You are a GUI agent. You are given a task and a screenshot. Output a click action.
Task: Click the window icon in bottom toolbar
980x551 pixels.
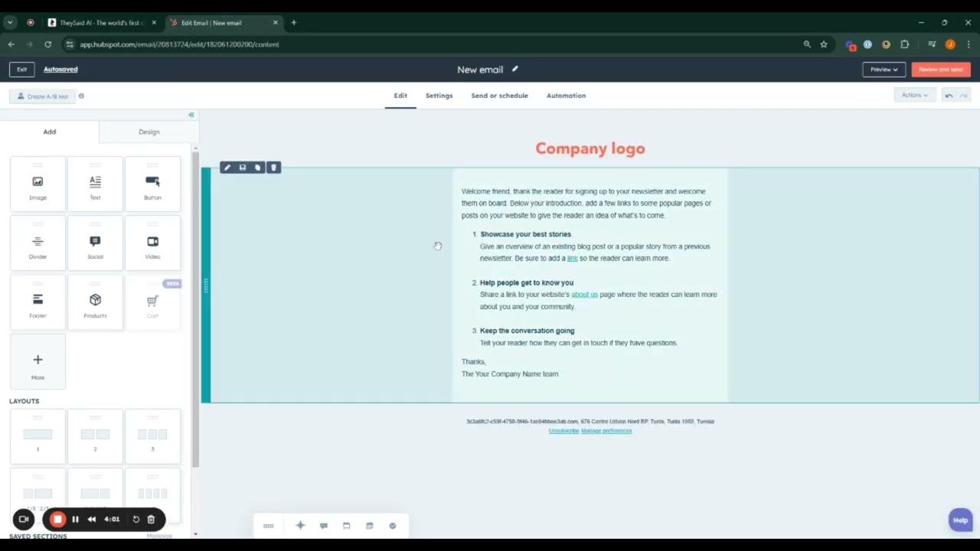(347, 526)
